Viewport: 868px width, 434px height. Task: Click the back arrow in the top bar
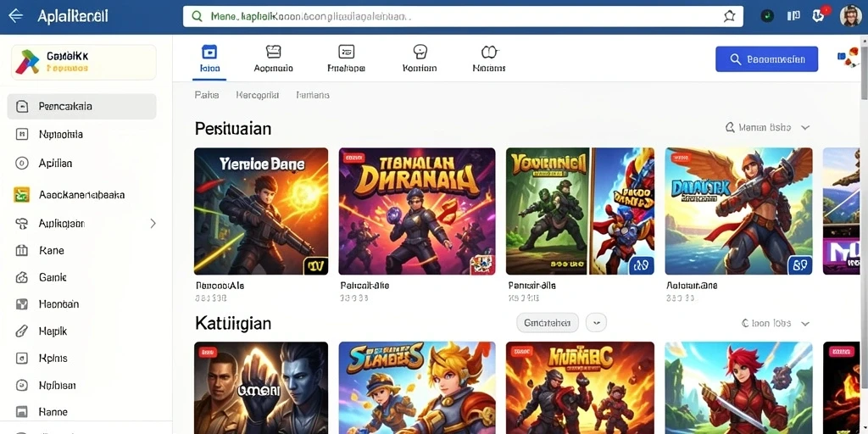point(15,15)
